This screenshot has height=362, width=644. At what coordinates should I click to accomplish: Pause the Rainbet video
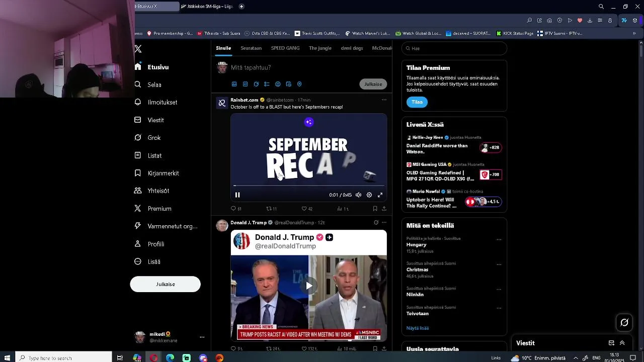(x=237, y=195)
